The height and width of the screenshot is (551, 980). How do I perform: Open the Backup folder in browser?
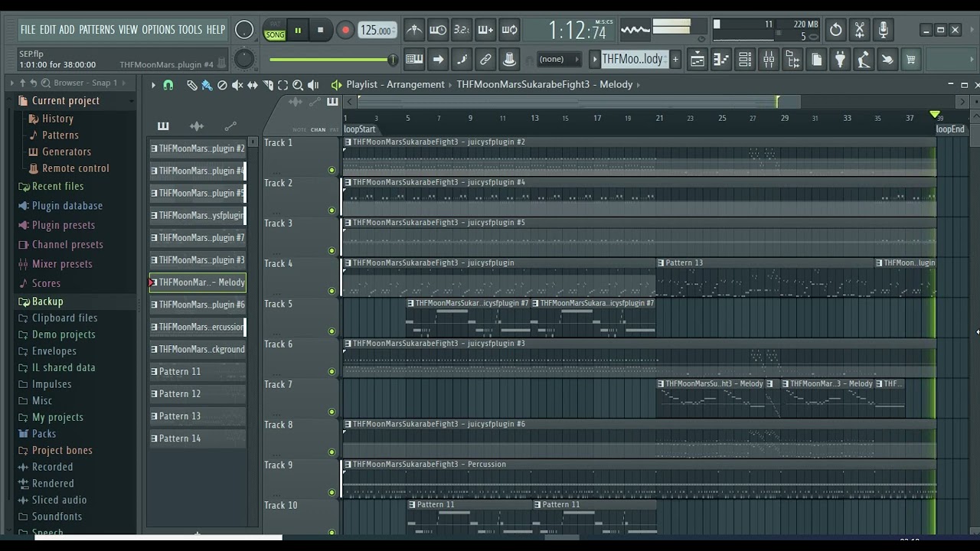[47, 302]
